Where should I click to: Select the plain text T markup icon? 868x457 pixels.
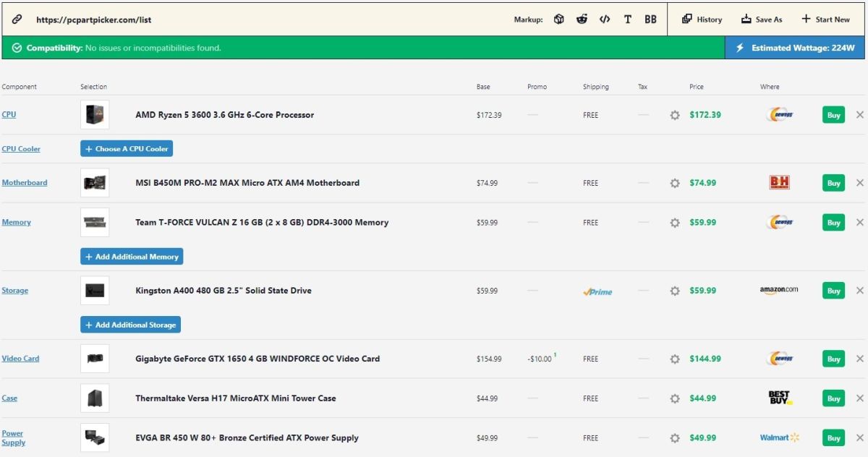point(627,20)
